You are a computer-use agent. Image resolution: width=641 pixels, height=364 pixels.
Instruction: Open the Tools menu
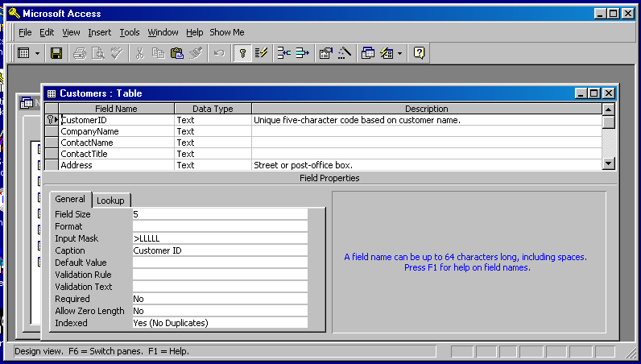click(130, 32)
